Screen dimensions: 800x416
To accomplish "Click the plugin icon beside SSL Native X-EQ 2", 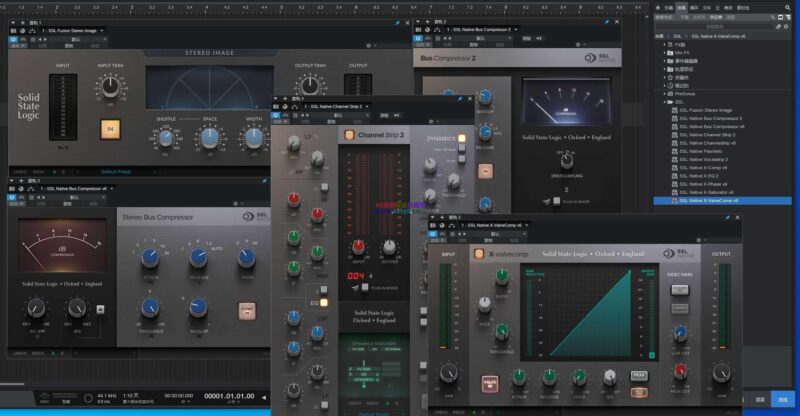I will click(674, 176).
